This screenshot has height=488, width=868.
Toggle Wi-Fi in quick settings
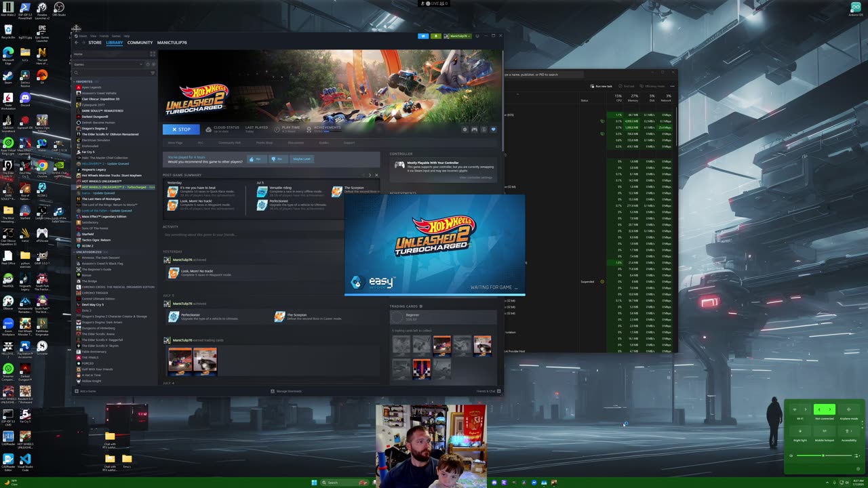point(795,409)
